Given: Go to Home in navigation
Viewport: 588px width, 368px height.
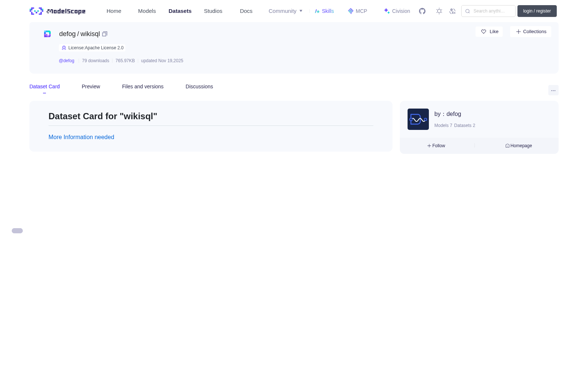Looking at the screenshot, I should (x=114, y=11).
